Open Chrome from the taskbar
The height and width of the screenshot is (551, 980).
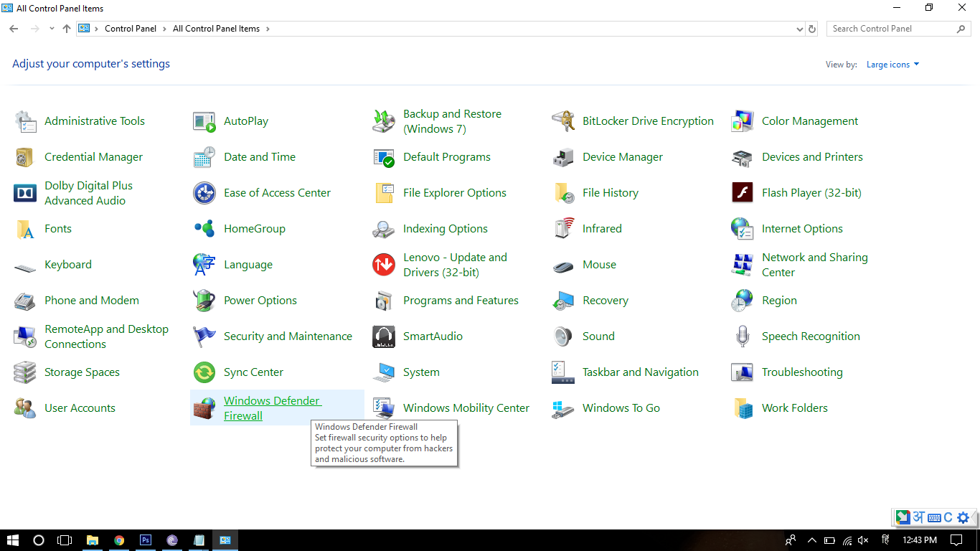[x=119, y=540]
